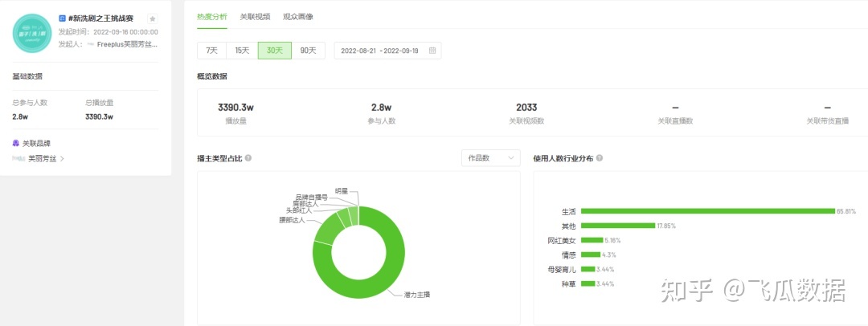Switch to the 关联视频 tab
The image size is (868, 326).
[255, 16]
